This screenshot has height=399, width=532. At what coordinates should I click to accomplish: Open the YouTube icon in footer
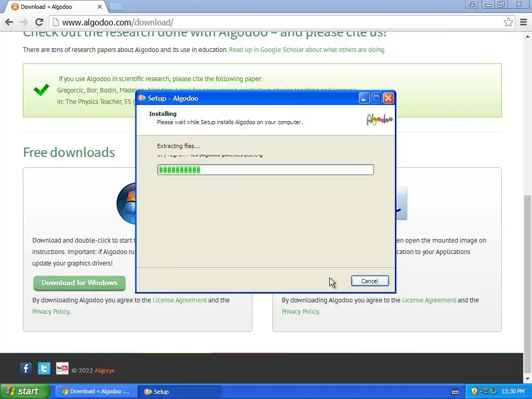[62, 368]
